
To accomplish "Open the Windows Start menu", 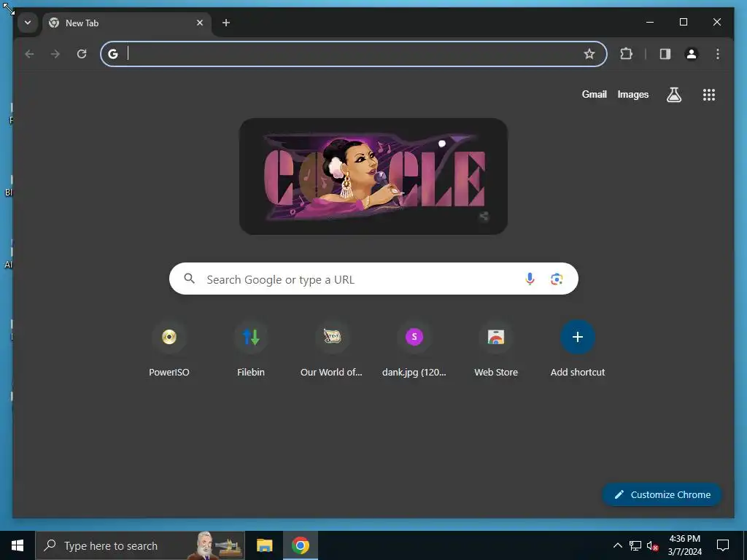I will (x=18, y=545).
